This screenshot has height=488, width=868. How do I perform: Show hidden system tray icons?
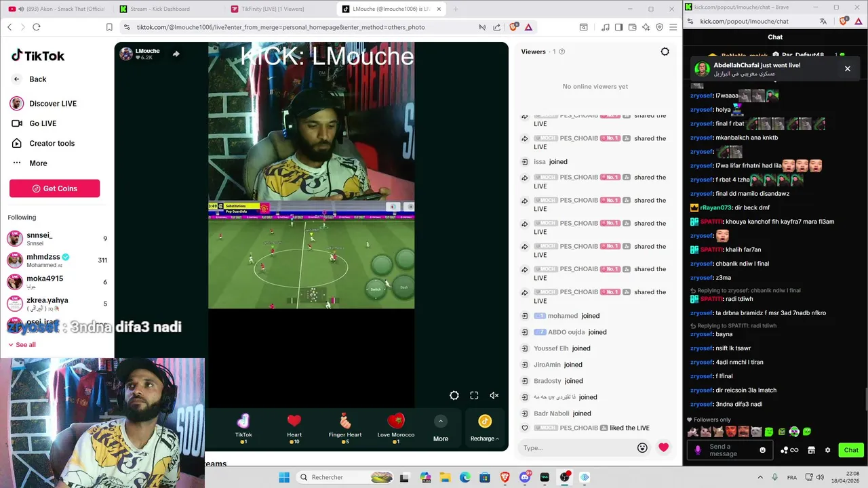(759, 477)
